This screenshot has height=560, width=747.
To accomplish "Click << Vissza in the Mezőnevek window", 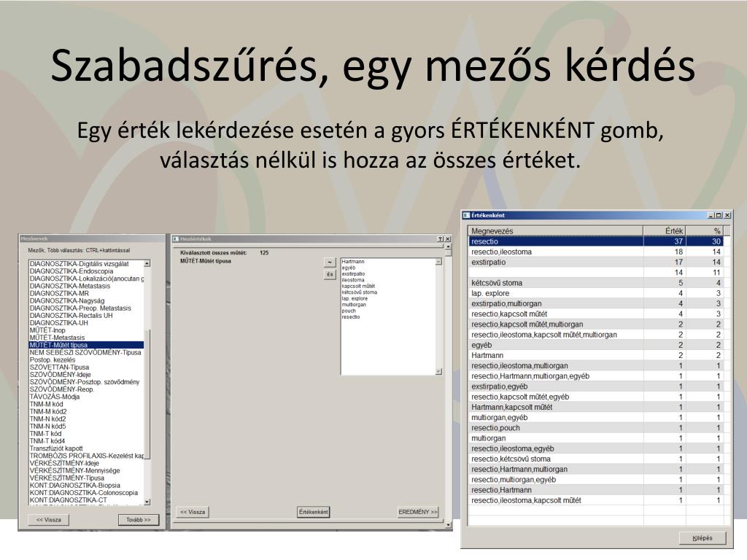I will click(49, 520).
